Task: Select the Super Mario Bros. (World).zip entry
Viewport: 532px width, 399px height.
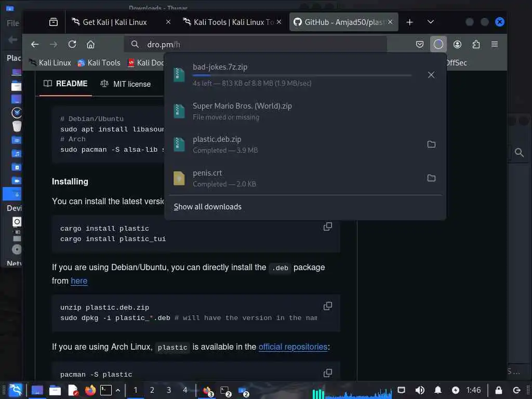Action: click(305, 111)
